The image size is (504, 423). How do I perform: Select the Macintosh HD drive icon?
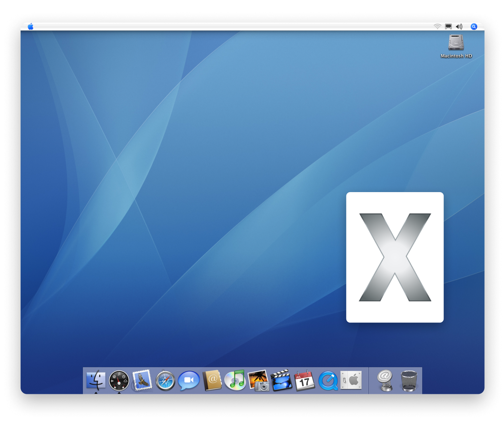[456, 42]
